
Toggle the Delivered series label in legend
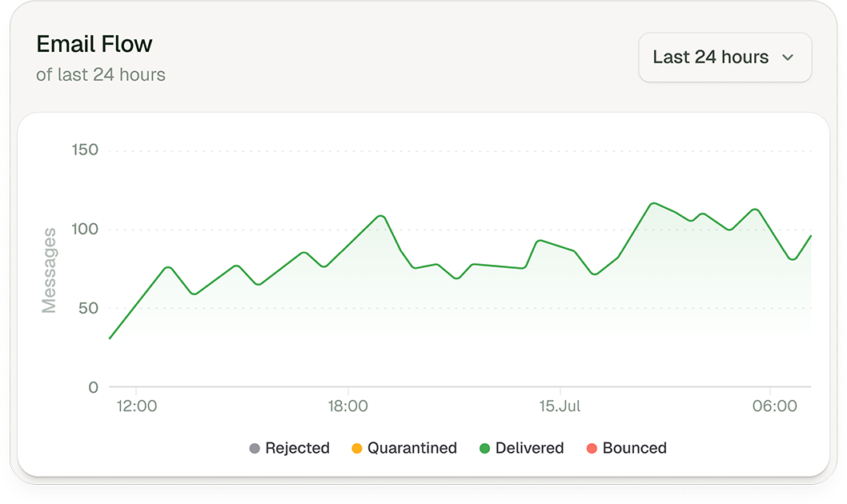tap(529, 449)
